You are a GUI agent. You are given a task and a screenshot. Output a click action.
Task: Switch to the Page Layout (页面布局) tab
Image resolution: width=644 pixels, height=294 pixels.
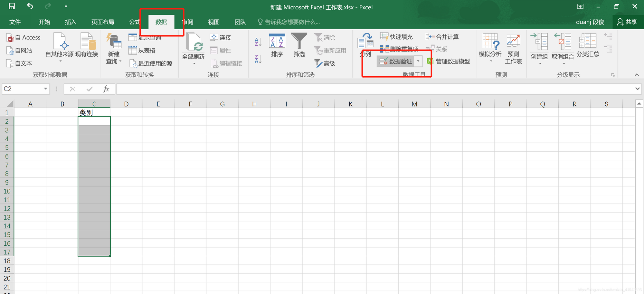pyautogui.click(x=102, y=22)
